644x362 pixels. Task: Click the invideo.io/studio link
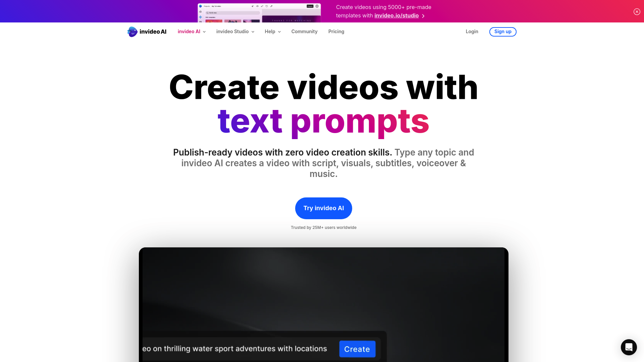click(396, 15)
